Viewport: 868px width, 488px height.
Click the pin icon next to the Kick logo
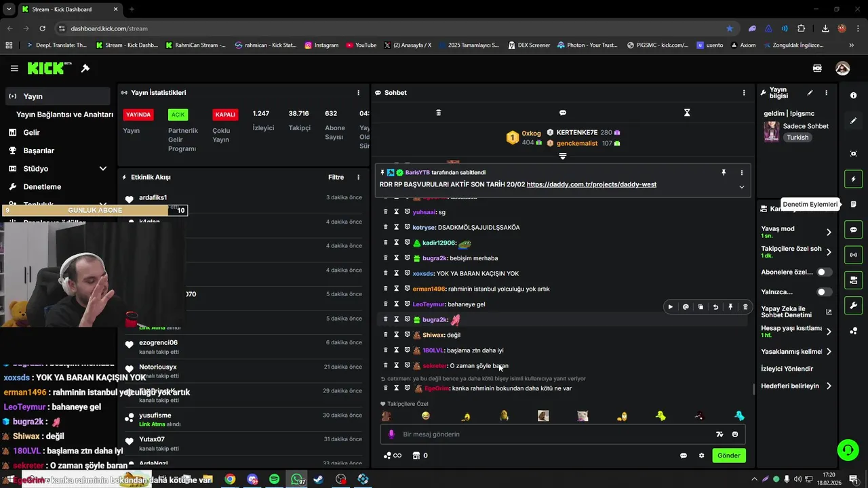coord(85,68)
